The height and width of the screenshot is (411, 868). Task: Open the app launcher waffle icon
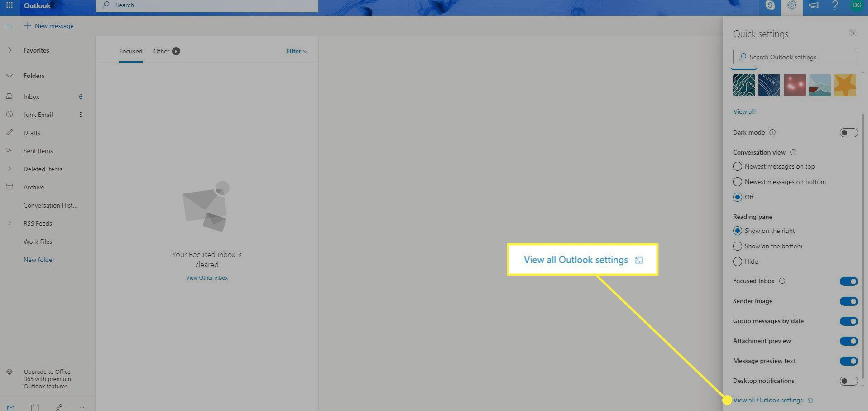click(9, 5)
